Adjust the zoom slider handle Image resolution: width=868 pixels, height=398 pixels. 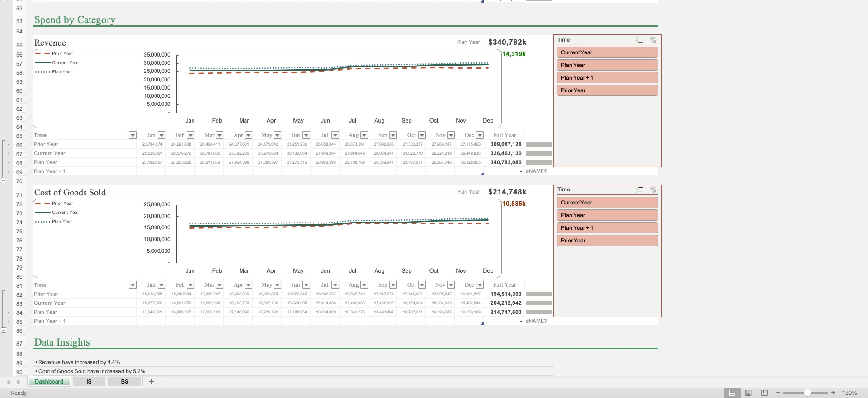[807, 393]
